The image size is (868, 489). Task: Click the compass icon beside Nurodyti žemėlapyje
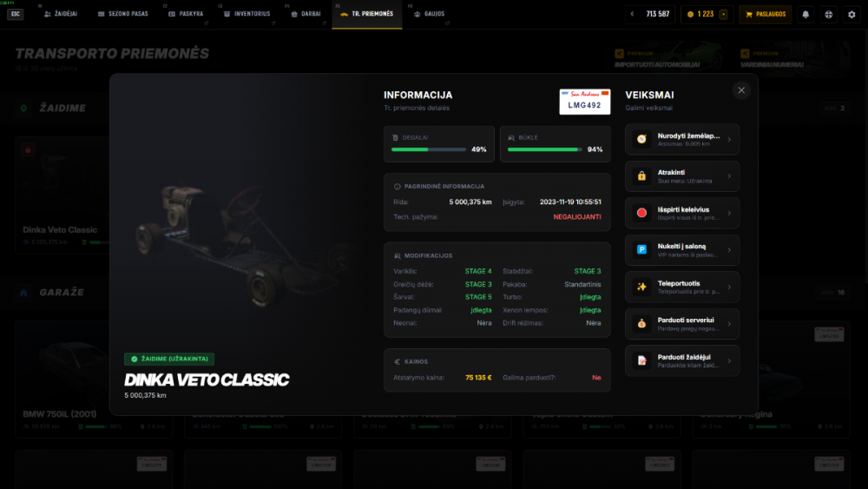click(x=641, y=139)
